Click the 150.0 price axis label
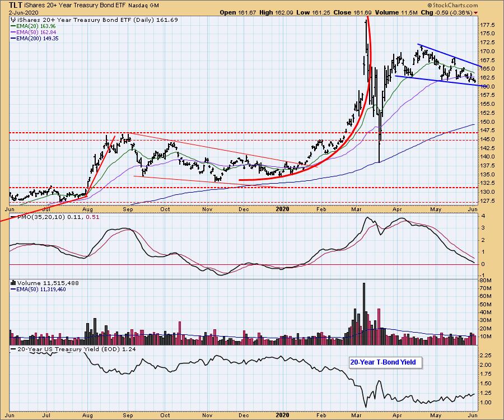The width and height of the screenshot is (504, 420). coord(487,122)
